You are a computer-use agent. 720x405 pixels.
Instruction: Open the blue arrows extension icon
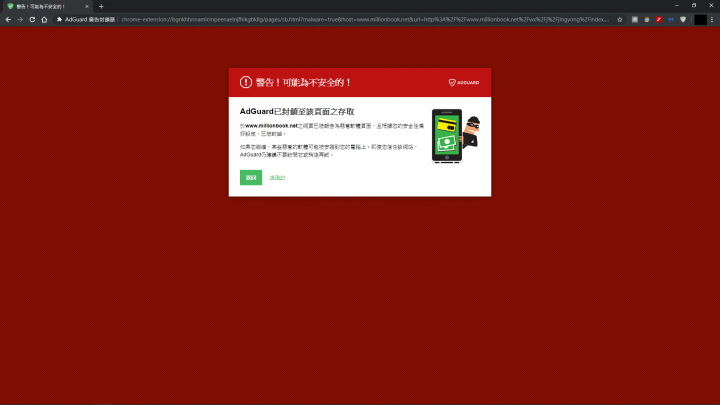coord(671,20)
